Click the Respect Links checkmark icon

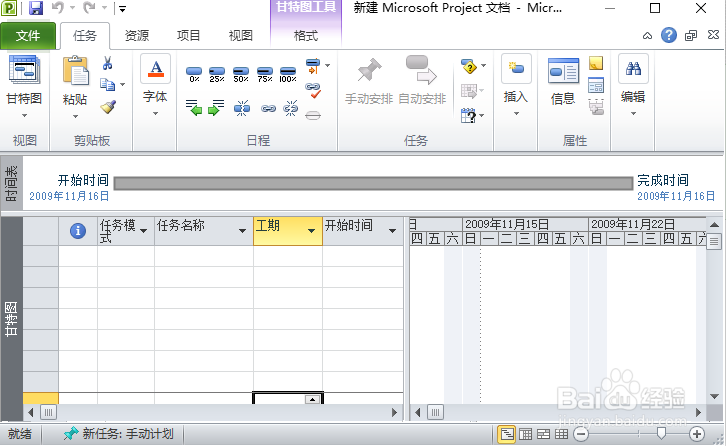313,90
